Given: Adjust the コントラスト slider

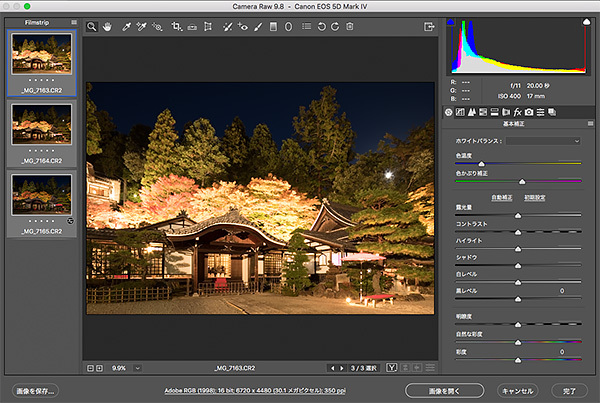Looking at the screenshot, I should coord(518,232).
